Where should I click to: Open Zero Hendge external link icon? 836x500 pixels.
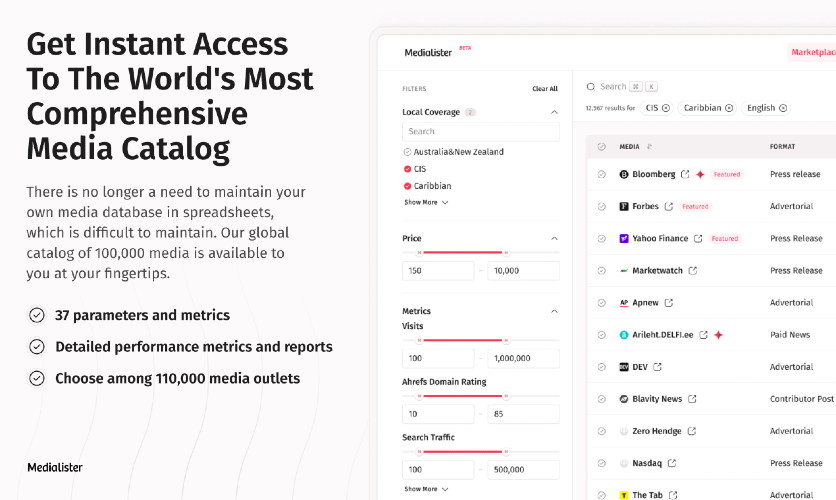(692, 431)
